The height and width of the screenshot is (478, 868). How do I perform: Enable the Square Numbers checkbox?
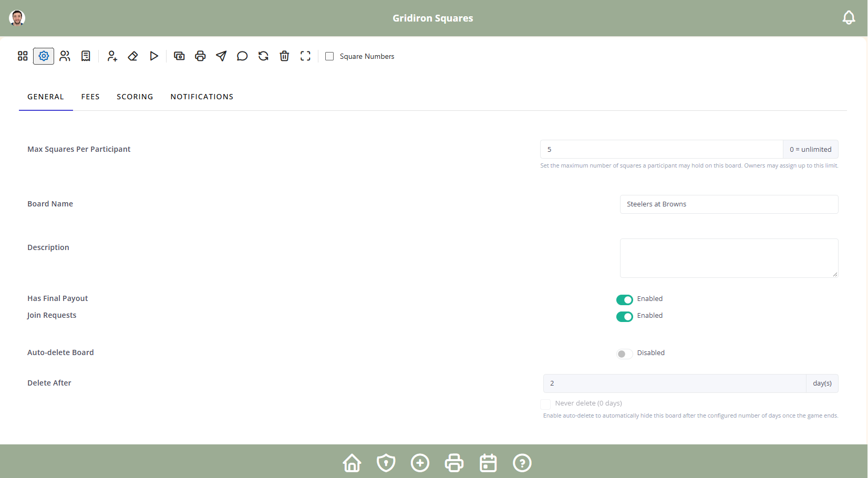(x=329, y=56)
